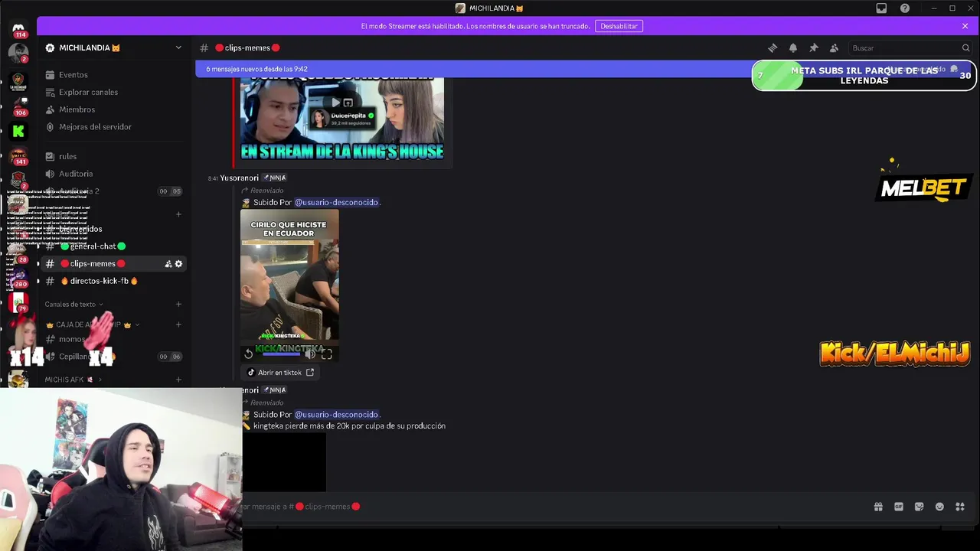Select the directos-kick-fb channel
Viewport: 980px width, 551px height.
(x=100, y=281)
